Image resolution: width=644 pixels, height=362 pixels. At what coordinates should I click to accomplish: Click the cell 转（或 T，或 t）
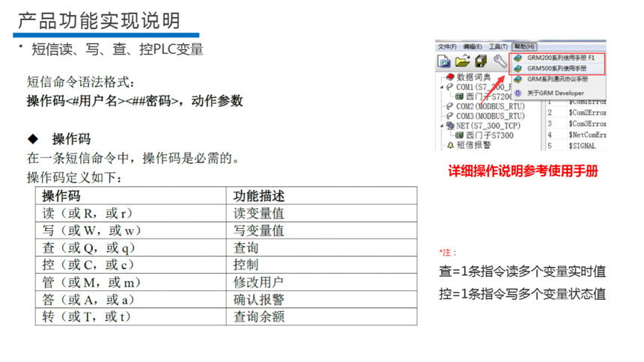coord(130,317)
